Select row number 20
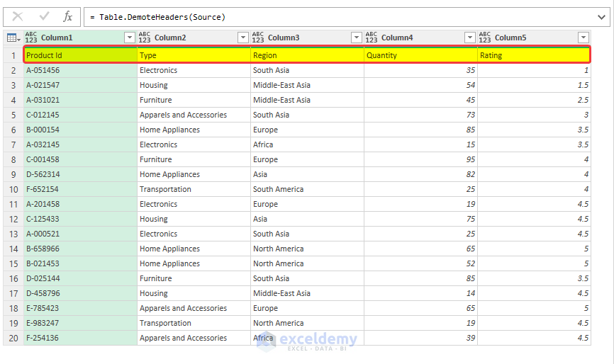This screenshot has width=614, height=364. pos(13,339)
